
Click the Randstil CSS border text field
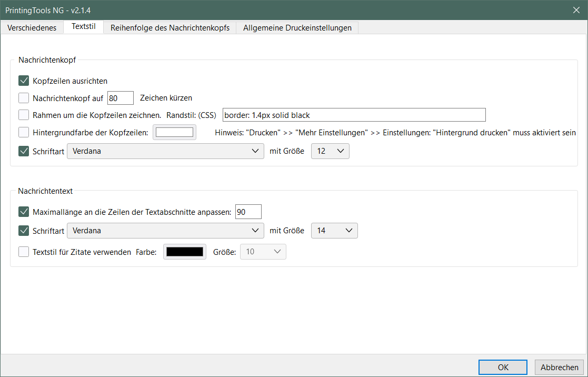pos(354,115)
